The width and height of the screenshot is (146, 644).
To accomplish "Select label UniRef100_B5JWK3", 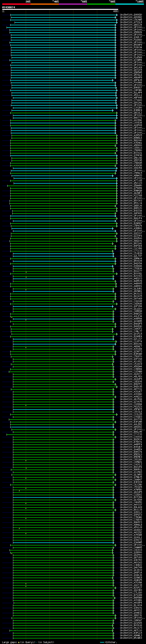I will [131, 638].
